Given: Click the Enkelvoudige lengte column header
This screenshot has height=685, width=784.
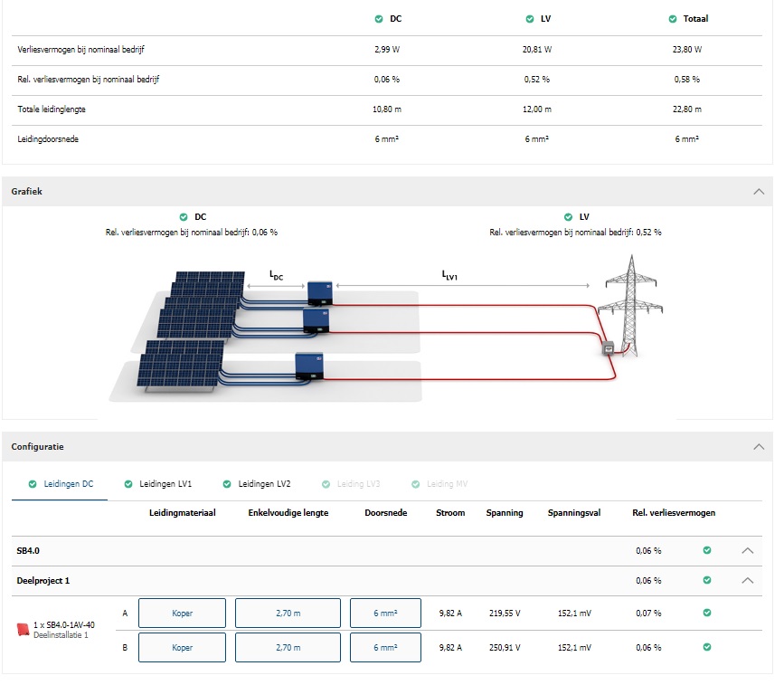Looking at the screenshot, I should 288,513.
